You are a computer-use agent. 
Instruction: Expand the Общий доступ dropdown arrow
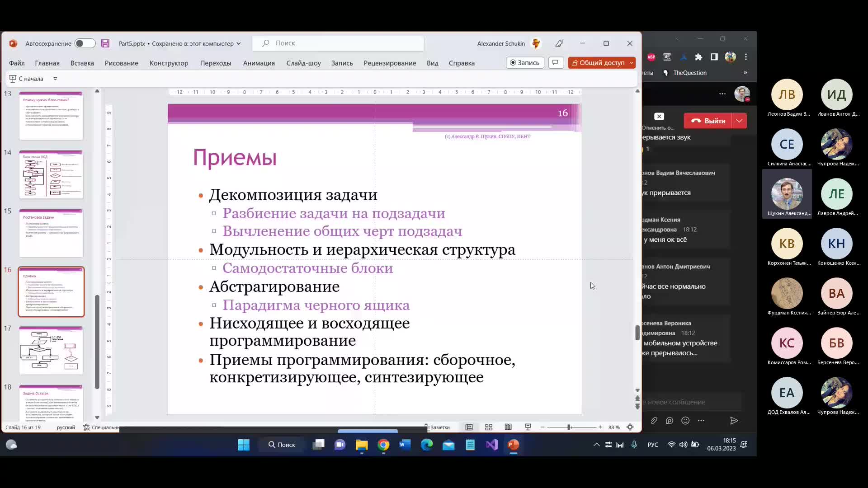click(632, 63)
